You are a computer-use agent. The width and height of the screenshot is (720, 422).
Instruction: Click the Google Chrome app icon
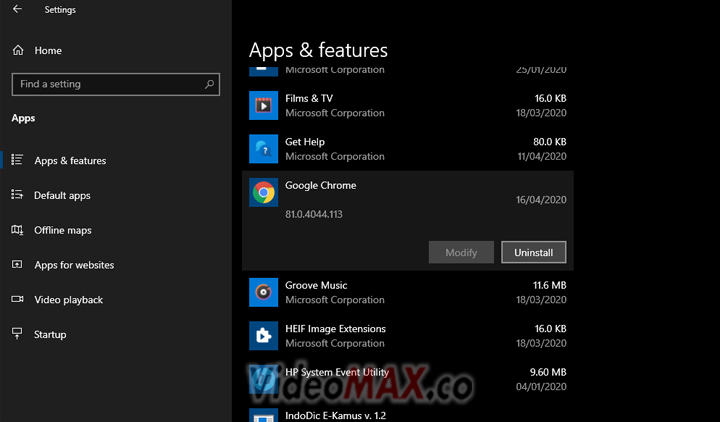click(x=263, y=192)
